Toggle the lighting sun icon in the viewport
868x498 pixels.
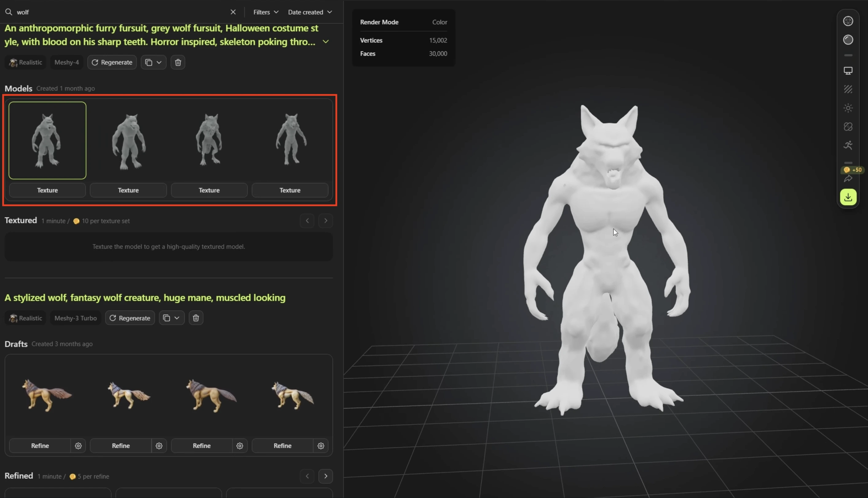(848, 108)
